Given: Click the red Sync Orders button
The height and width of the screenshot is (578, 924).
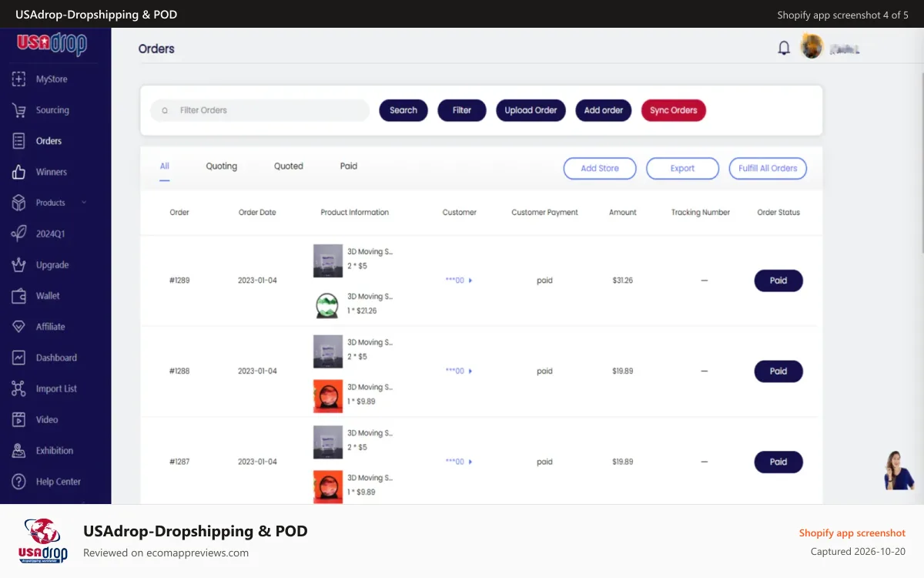Looking at the screenshot, I should click(674, 110).
